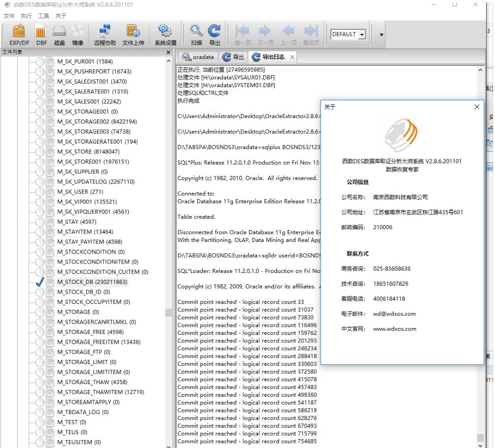Open the 镜像 image toolbar icon
Screen dimensions: 495x448
pos(77,35)
